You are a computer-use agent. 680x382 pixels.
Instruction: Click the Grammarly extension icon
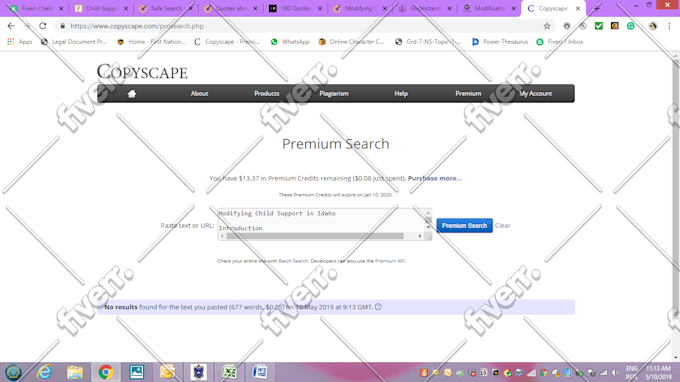click(x=631, y=26)
